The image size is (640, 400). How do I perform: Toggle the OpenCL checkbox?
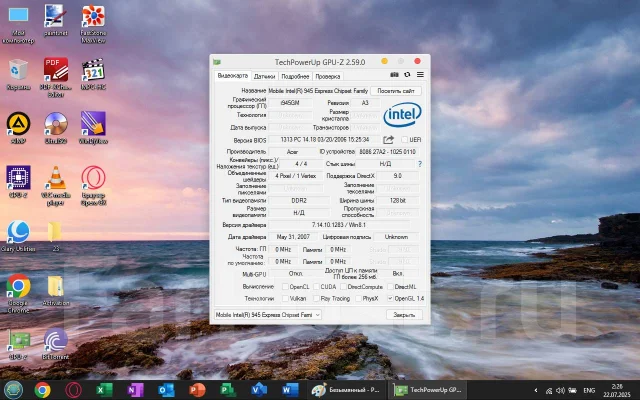coord(285,287)
